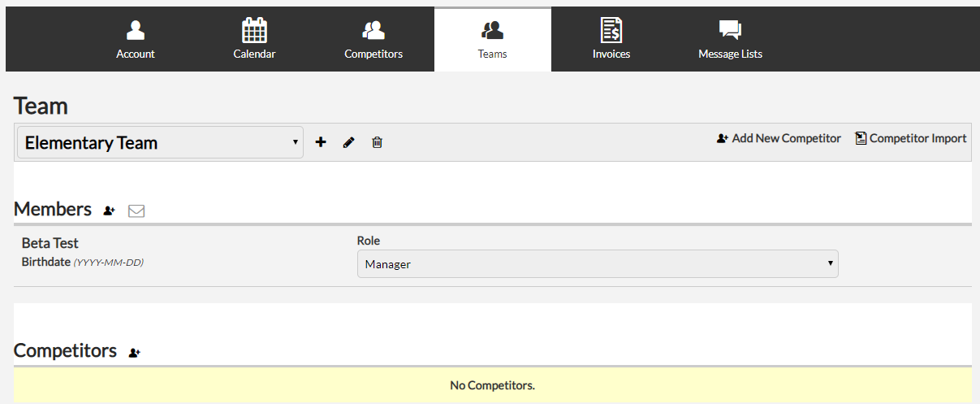Edit team name with pencil icon
This screenshot has height=404, width=980.
[x=349, y=142]
